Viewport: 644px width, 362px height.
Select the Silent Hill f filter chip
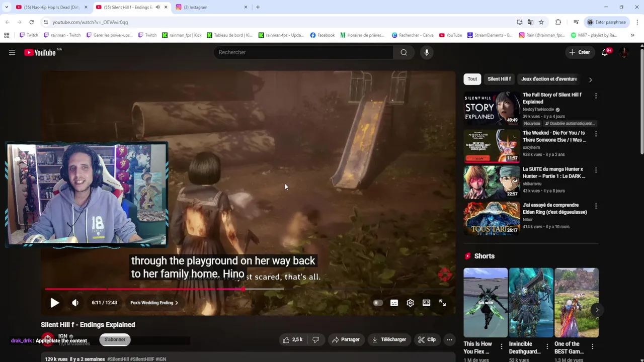click(499, 79)
